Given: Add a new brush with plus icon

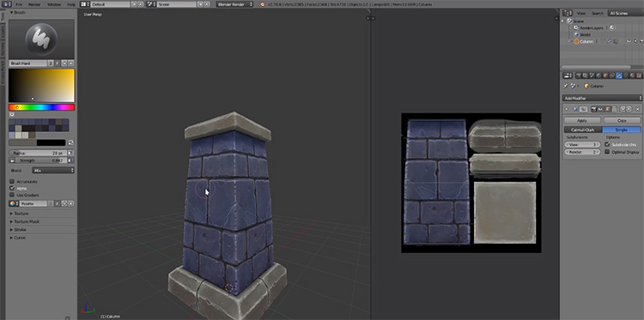Looking at the screenshot, I should (x=64, y=63).
